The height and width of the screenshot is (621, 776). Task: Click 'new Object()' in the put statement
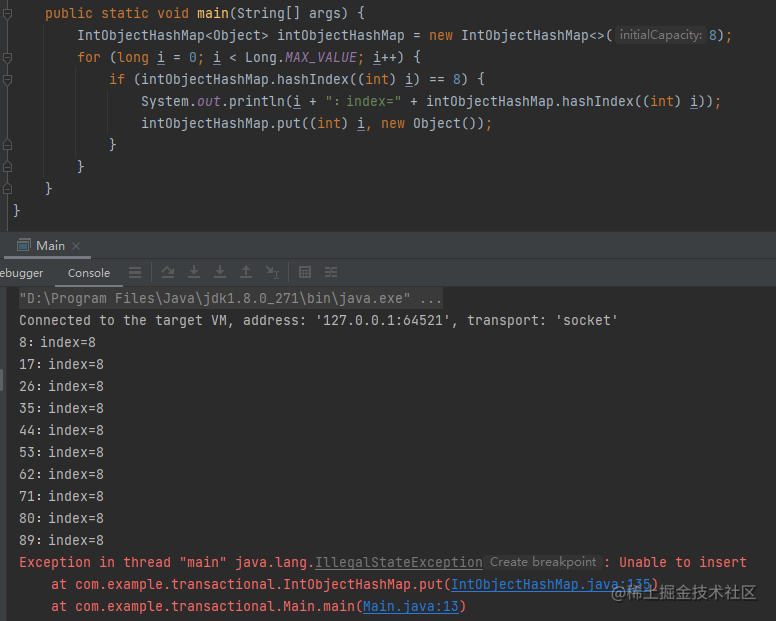[432, 123]
